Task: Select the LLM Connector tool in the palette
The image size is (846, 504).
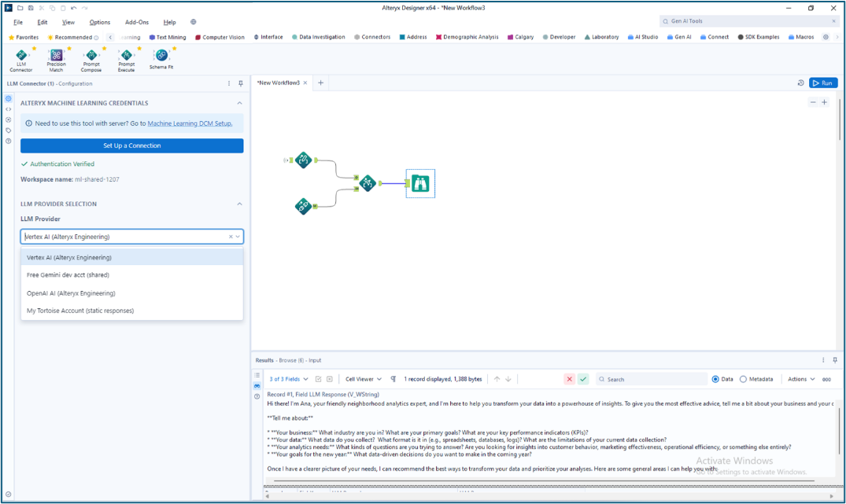Action: [x=21, y=55]
